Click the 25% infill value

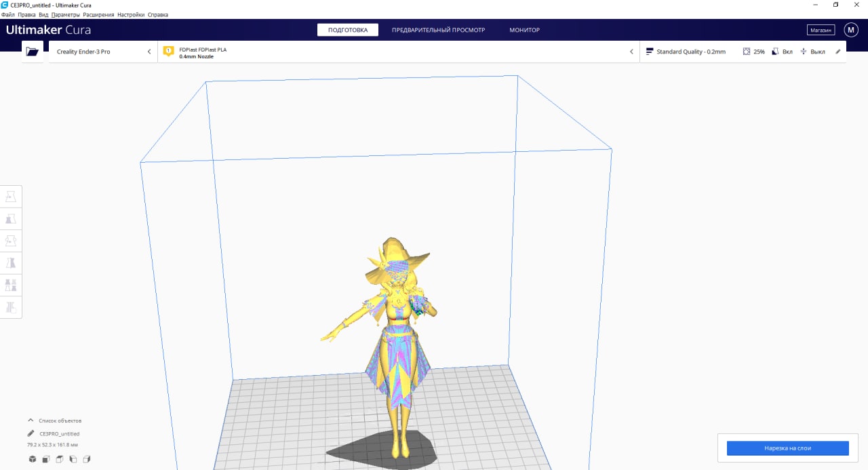[759, 52]
